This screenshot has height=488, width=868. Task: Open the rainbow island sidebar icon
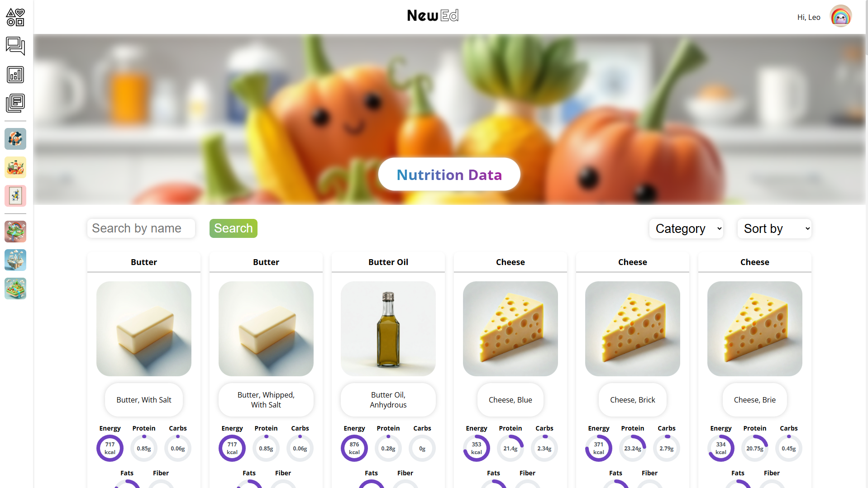(15, 231)
